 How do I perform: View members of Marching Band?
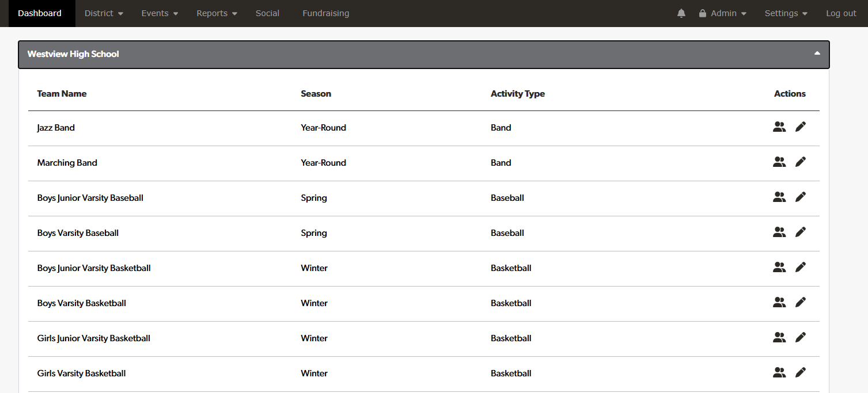point(779,162)
